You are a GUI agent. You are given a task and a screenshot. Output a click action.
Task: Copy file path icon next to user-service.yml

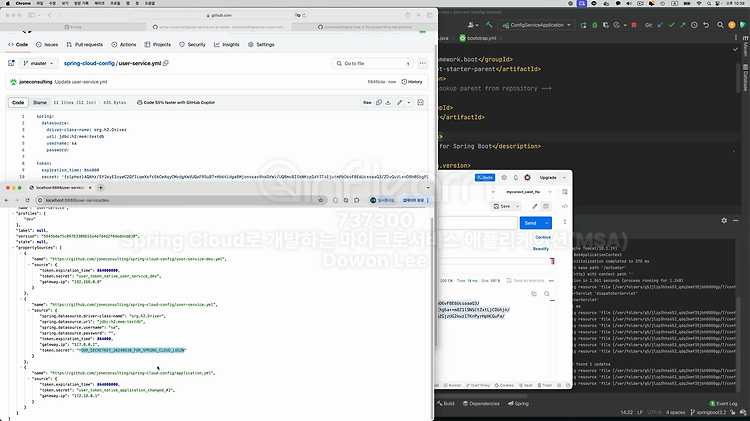pos(166,63)
